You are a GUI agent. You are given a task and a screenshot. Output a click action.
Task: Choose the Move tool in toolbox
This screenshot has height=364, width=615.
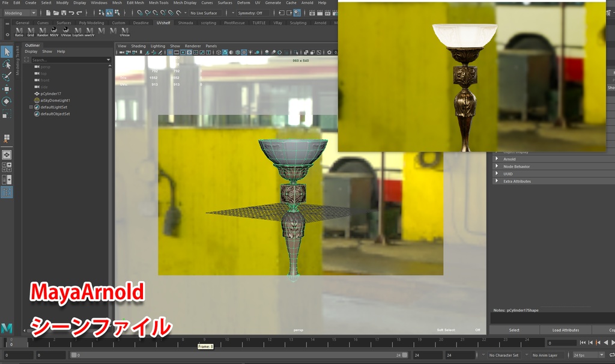[x=7, y=89]
